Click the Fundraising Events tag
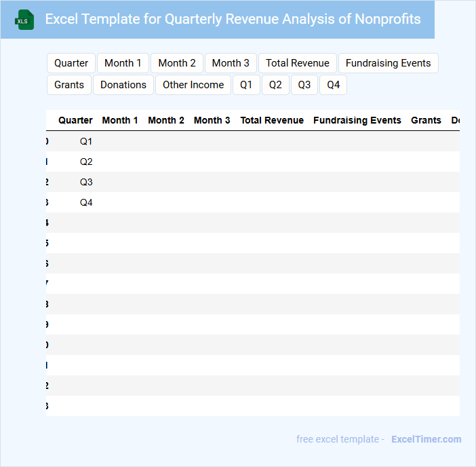 388,63
